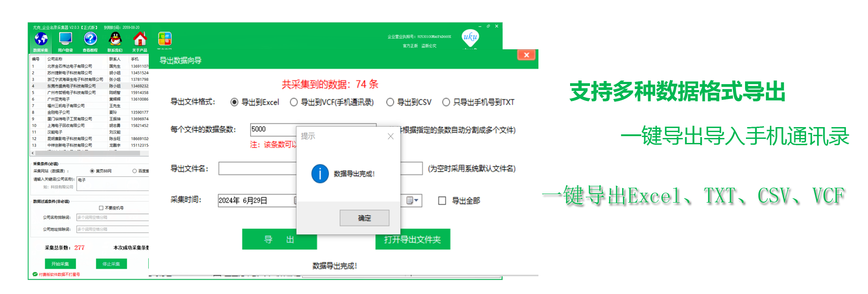Select 导出到Excel radio option

[234, 102]
